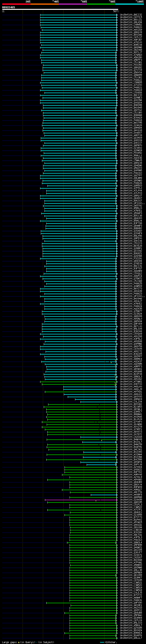Select hit label UniRef100_P48620
Image resolution: width=146 pixels, height=644 pixels.
pos(131,27)
